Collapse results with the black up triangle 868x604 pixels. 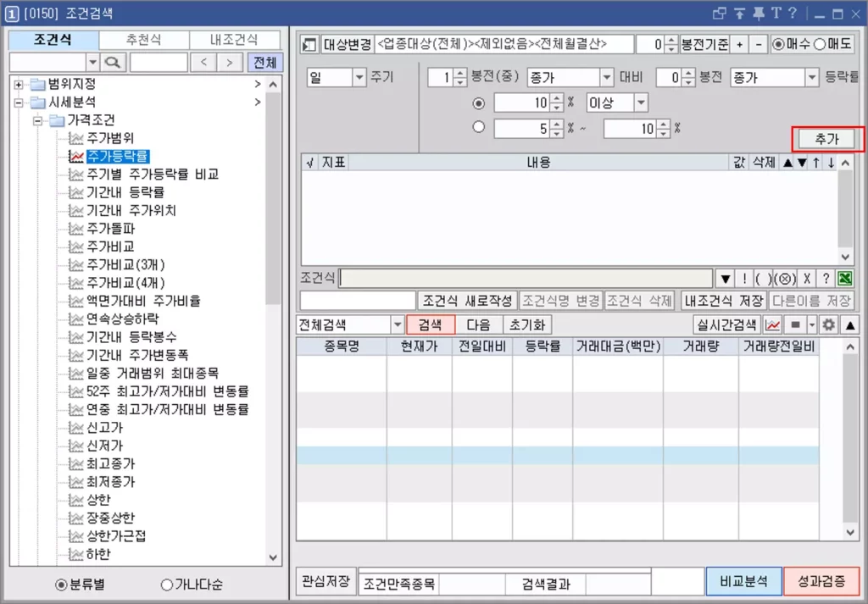[x=849, y=324]
